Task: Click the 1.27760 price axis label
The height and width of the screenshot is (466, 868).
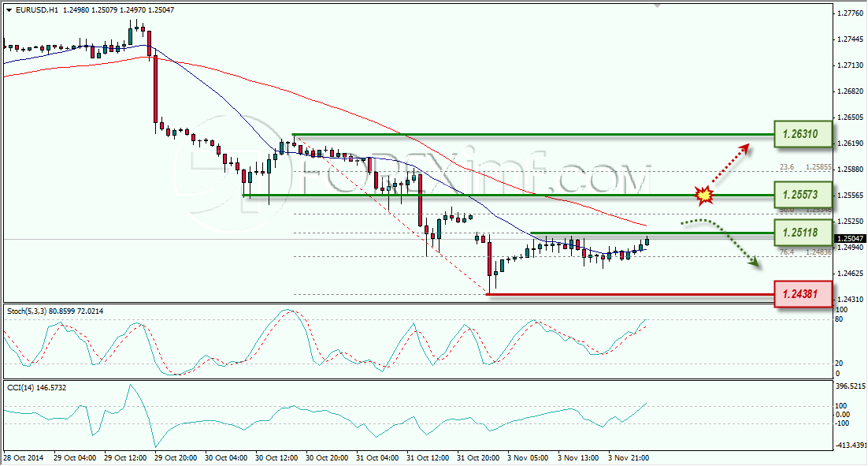Action: (850, 13)
